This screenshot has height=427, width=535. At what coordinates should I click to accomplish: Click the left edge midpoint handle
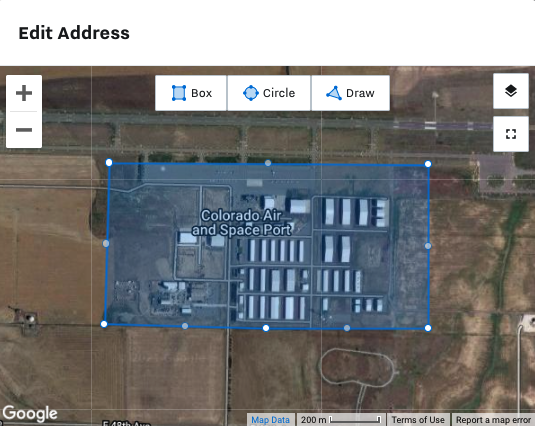point(106,243)
